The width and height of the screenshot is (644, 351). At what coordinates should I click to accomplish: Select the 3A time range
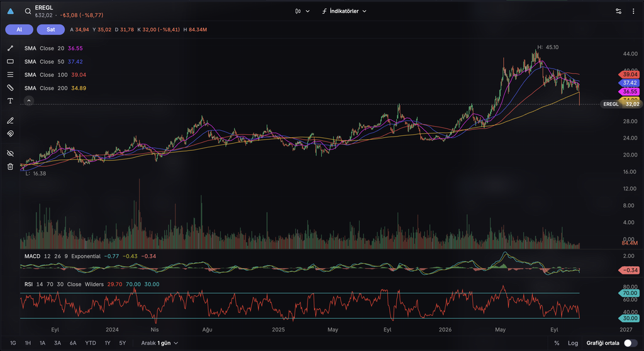pyautogui.click(x=57, y=343)
